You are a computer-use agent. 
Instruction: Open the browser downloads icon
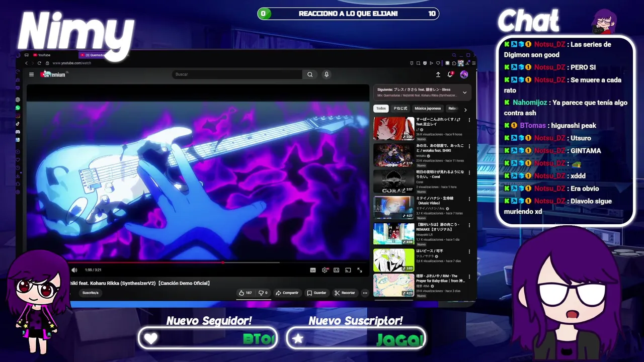(467, 63)
